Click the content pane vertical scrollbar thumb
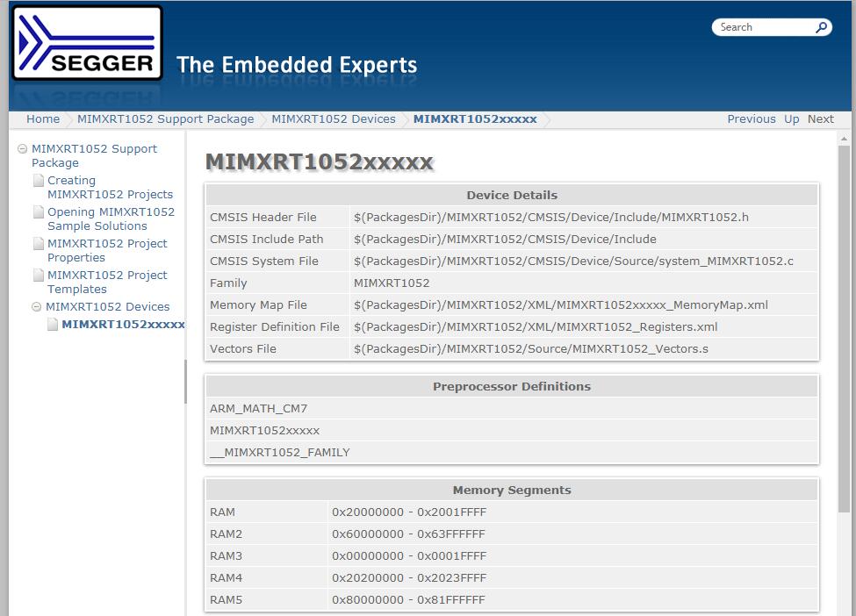 [844, 327]
